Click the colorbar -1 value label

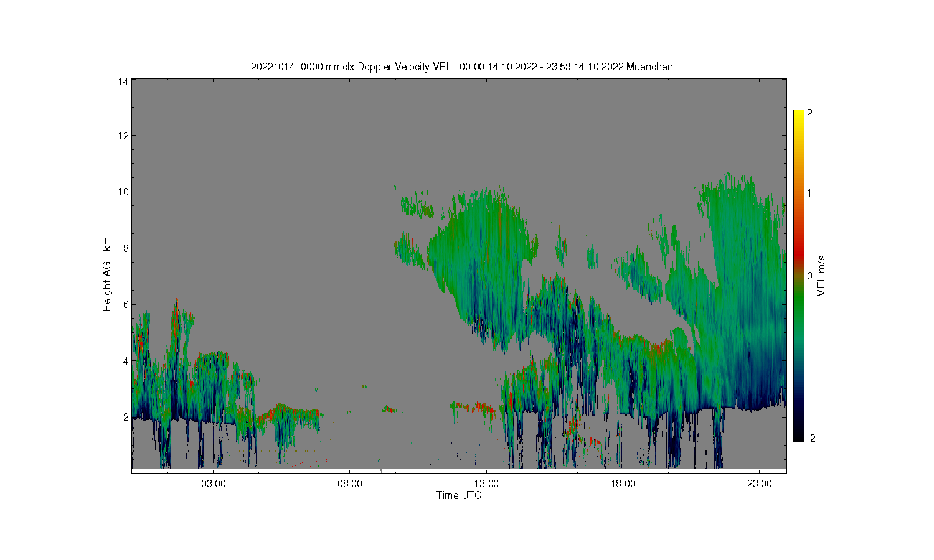click(x=811, y=360)
